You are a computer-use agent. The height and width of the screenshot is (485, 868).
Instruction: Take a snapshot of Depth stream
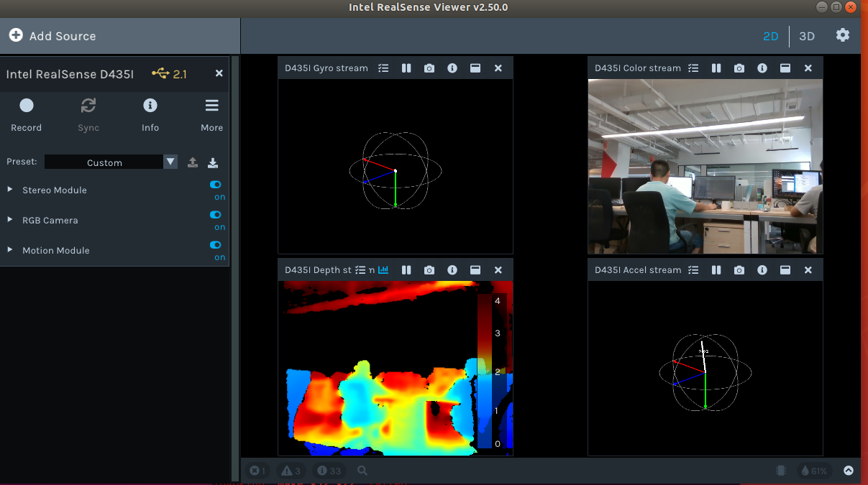click(x=429, y=270)
